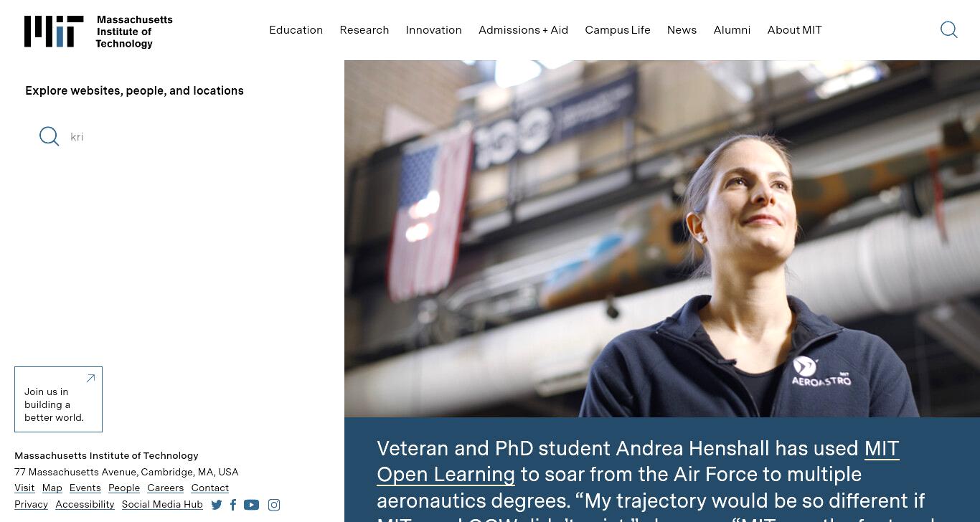Expand the Campus Life menu
The image size is (980, 522).
[x=618, y=30]
